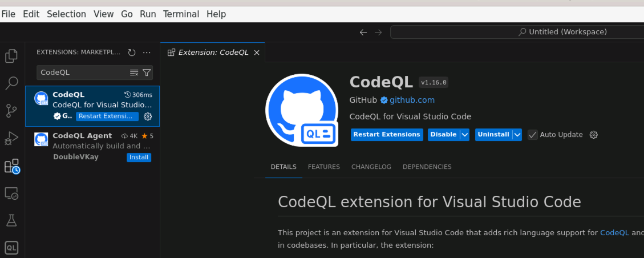The image size is (644, 258).
Task: Open extensions panel more actions menu
Action: (147, 53)
